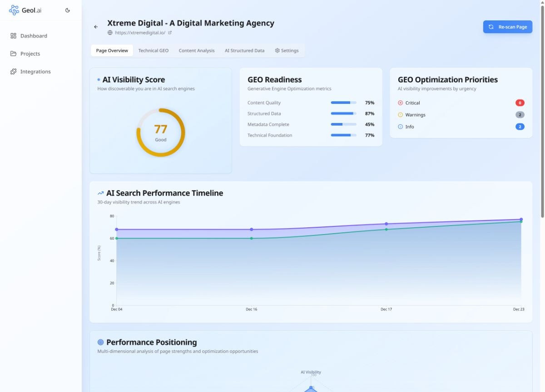Click the 'Good' label in score gauge

(x=161, y=140)
